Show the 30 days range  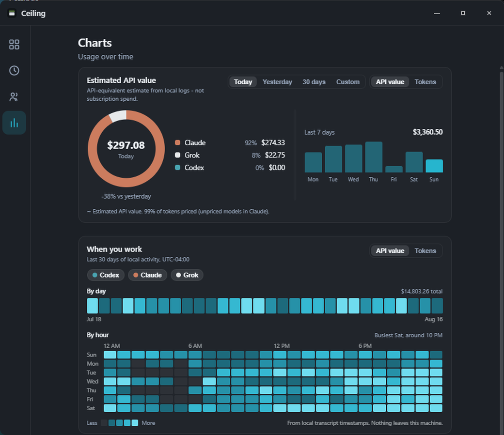click(x=314, y=82)
